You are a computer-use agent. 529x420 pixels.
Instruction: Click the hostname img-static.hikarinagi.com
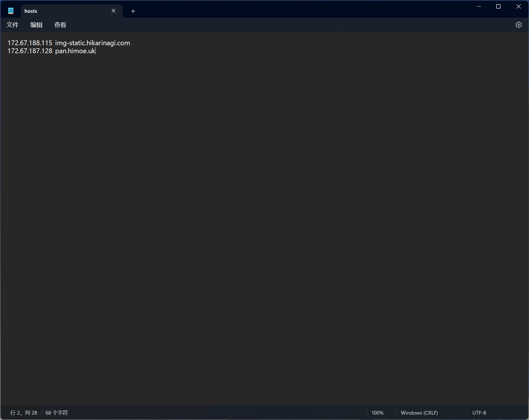pos(93,43)
